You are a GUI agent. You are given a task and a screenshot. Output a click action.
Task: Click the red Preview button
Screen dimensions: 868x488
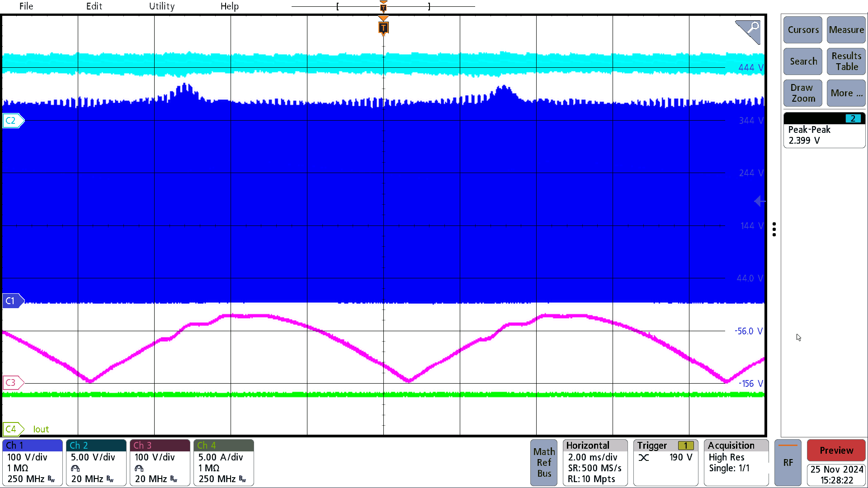[x=836, y=450]
